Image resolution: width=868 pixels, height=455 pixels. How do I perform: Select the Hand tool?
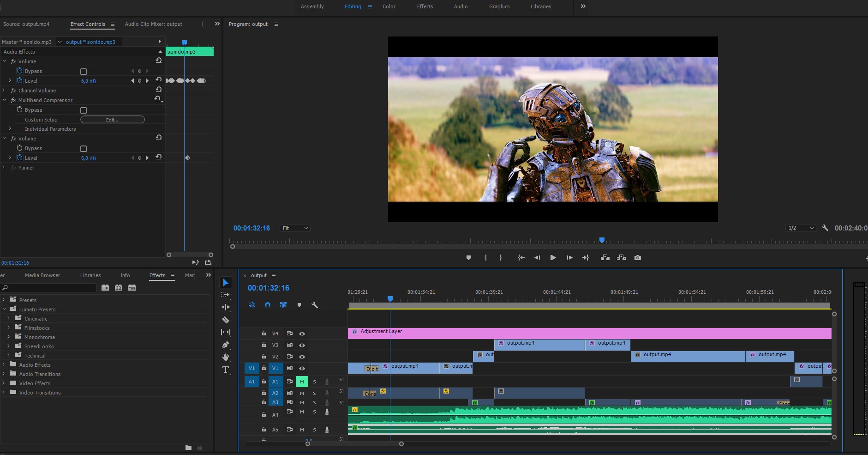point(226,357)
